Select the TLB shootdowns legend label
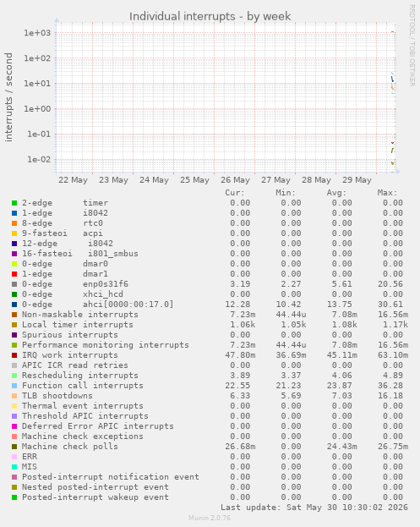The width and height of the screenshot is (420, 527). 57,396
